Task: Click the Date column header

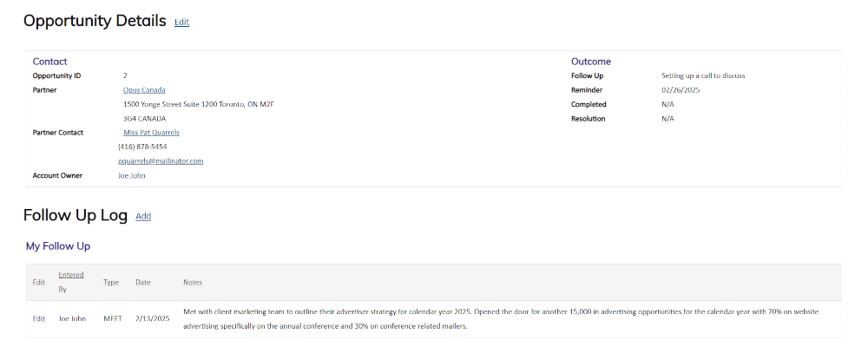Action: tap(143, 282)
